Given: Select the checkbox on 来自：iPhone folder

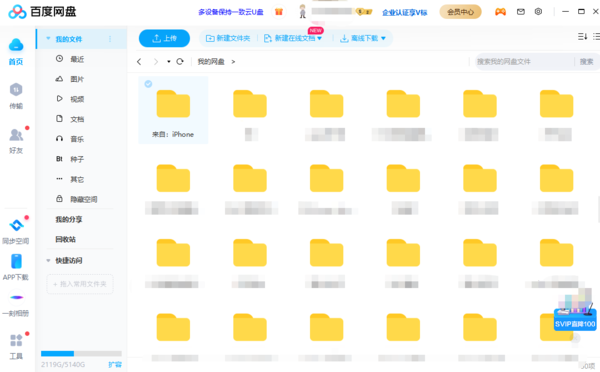Looking at the screenshot, I should click(x=148, y=84).
